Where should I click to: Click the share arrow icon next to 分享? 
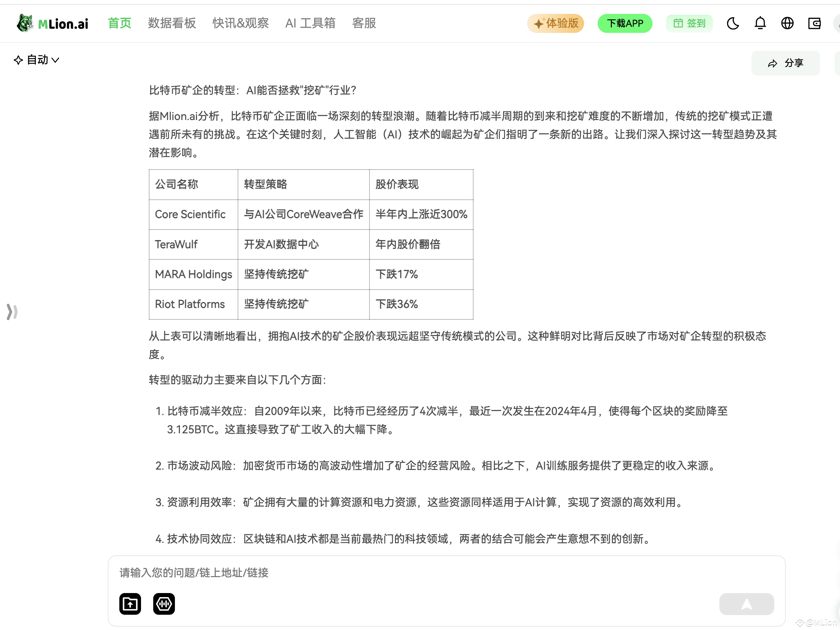[x=773, y=63]
